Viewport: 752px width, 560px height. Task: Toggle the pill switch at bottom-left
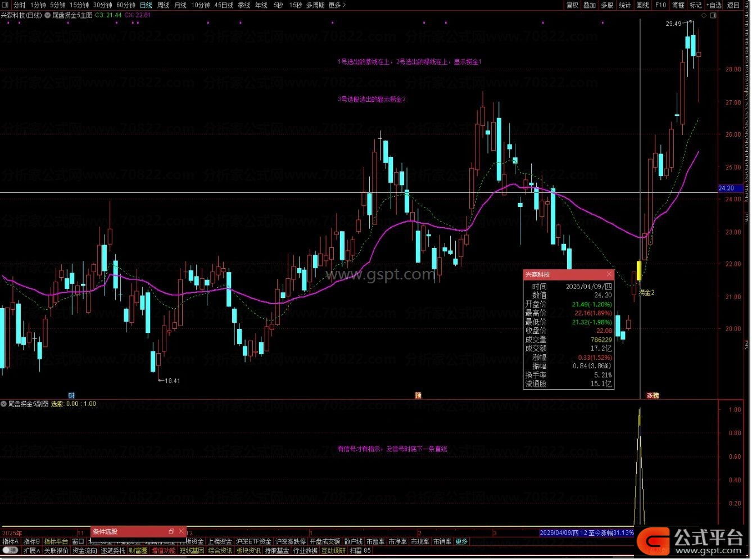tap(10, 550)
